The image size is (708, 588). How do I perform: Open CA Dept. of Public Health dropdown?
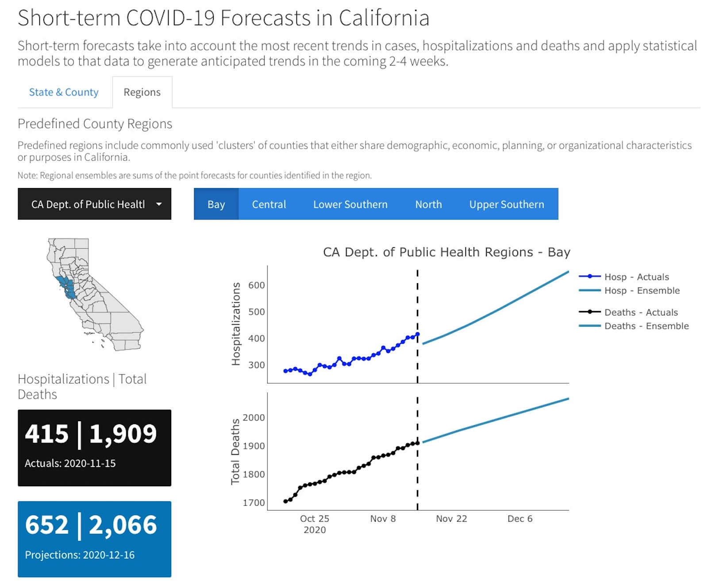tap(88, 204)
